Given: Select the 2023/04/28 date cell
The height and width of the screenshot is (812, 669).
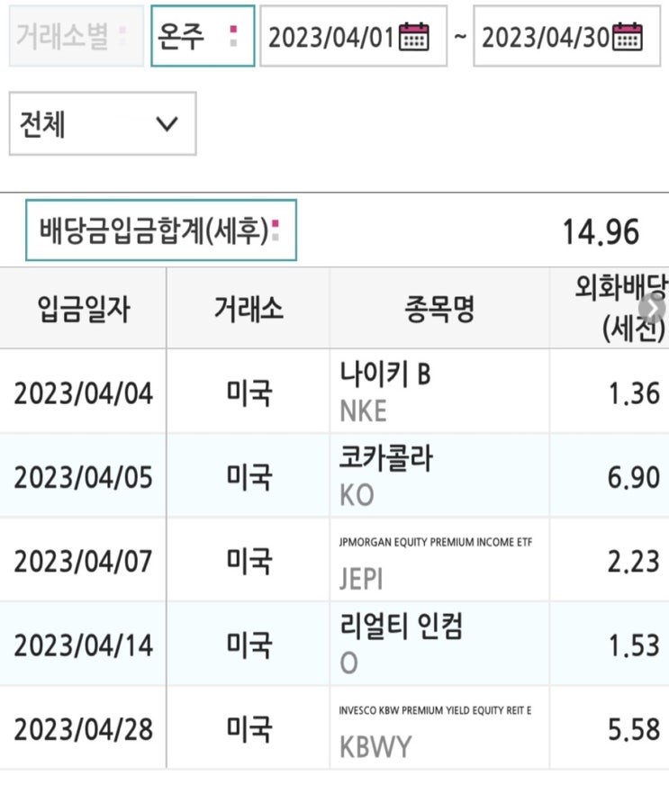Looking at the screenshot, I should 84,729.
